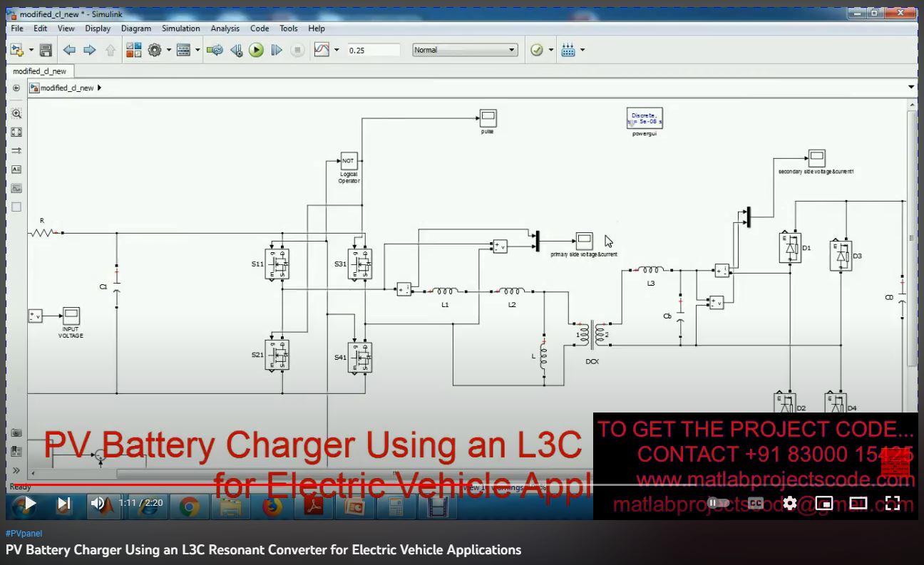Screen dimensions: 924x565
Task: Navigate back with the left arrow icon
Action: [69, 50]
